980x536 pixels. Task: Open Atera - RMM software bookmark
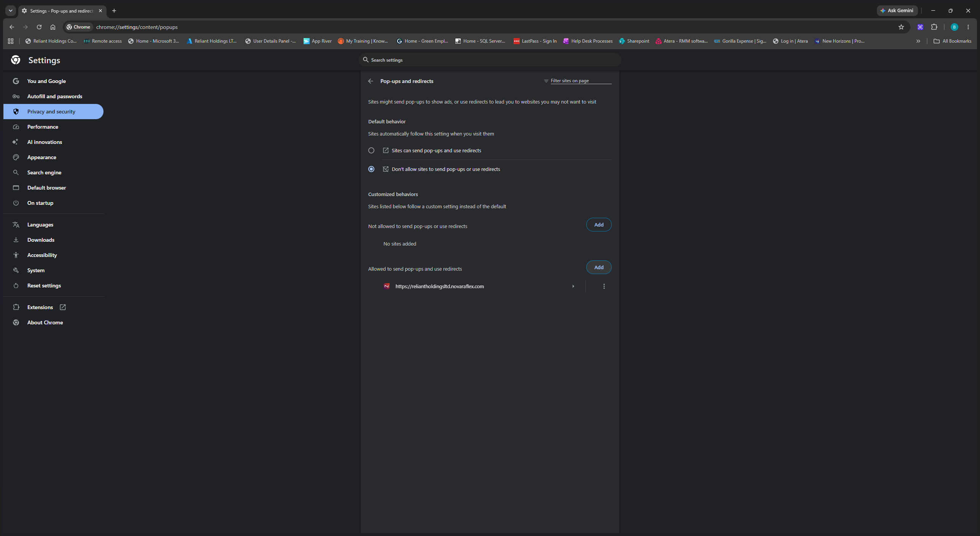(681, 41)
